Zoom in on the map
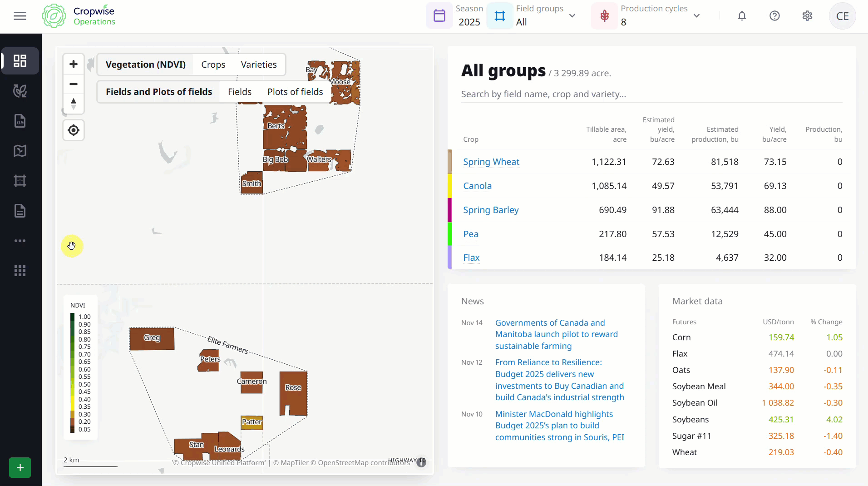The image size is (868, 486). click(x=74, y=64)
